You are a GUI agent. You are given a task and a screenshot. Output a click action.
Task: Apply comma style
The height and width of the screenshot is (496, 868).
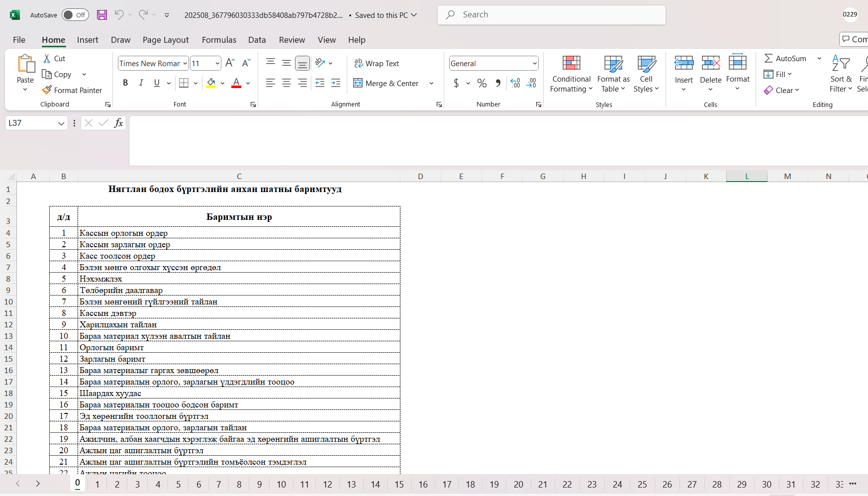pyautogui.click(x=498, y=83)
